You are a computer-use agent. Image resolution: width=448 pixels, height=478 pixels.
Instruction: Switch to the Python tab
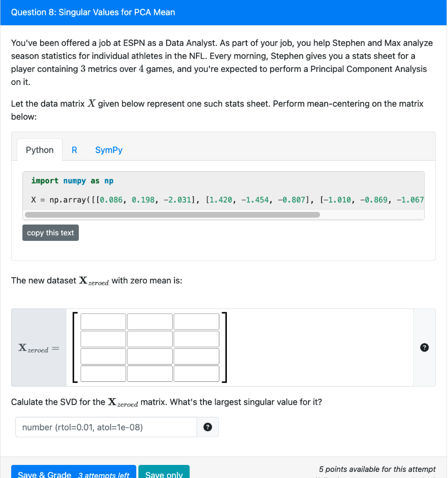coord(39,149)
